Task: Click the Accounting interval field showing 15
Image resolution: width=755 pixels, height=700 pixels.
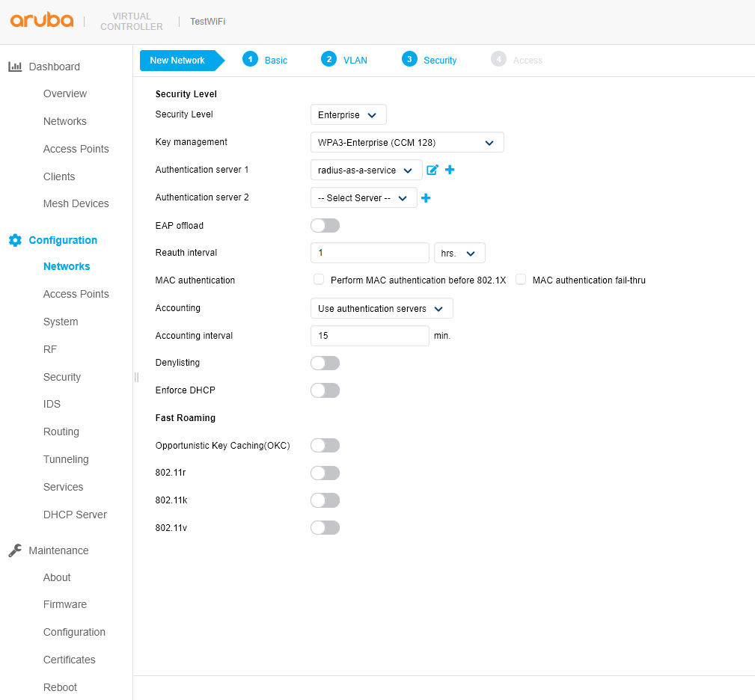Action: click(x=370, y=336)
